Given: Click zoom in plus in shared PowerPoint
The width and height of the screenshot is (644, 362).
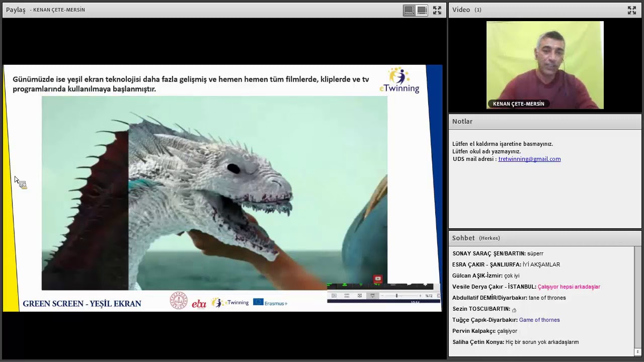Looking at the screenshot, I should 420,296.
